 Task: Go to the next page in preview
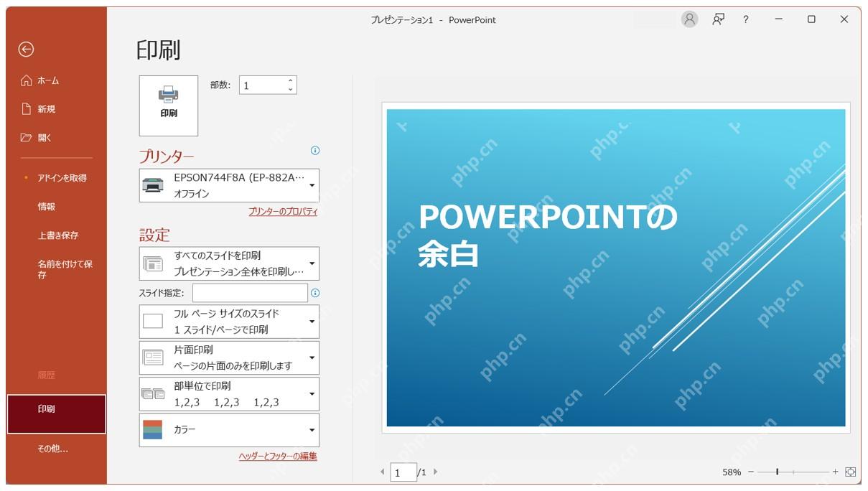(435, 472)
